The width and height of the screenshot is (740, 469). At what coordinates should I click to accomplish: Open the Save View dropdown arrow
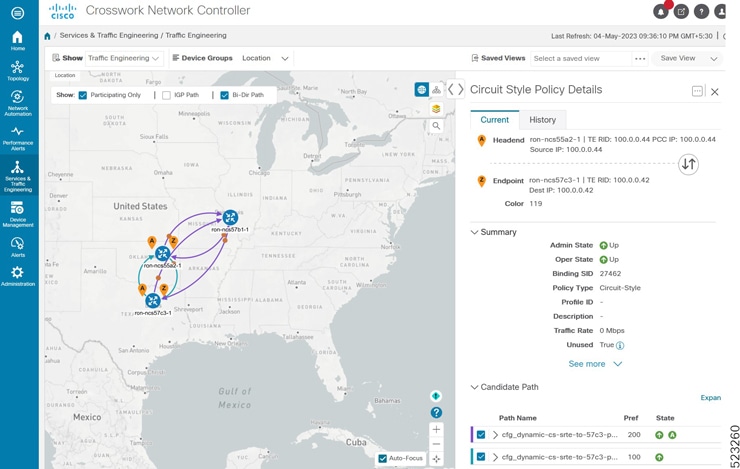point(714,59)
